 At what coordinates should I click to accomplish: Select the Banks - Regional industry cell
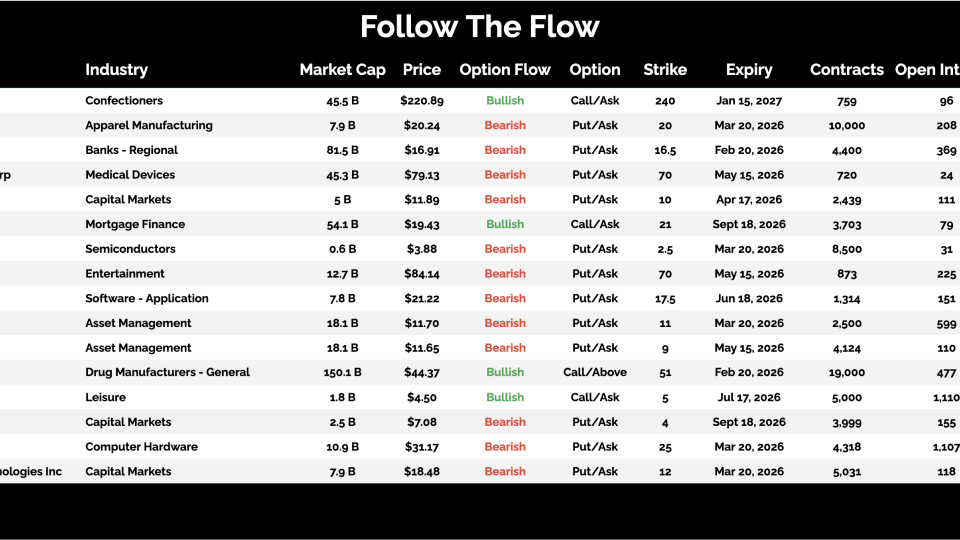[x=131, y=150]
